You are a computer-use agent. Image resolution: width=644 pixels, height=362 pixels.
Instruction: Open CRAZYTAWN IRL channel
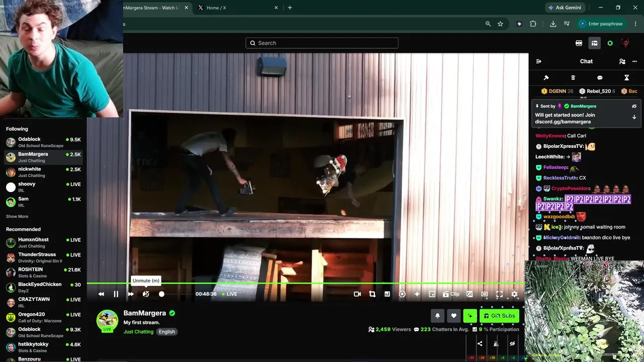coord(43,302)
